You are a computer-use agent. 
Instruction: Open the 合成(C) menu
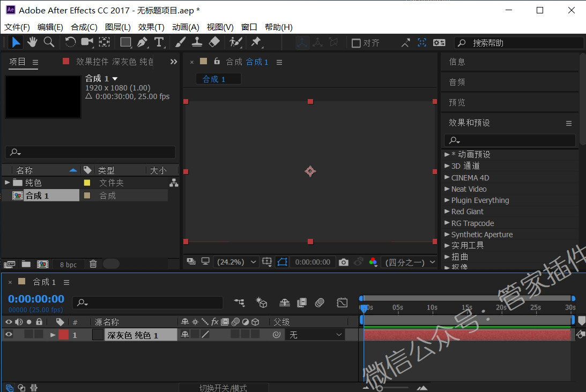tap(84, 27)
